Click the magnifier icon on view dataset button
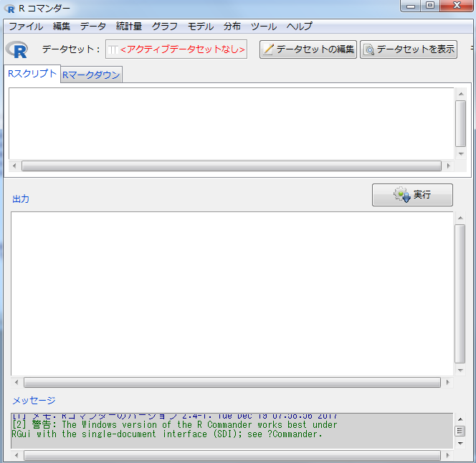This screenshot has width=476, height=463. pos(369,49)
